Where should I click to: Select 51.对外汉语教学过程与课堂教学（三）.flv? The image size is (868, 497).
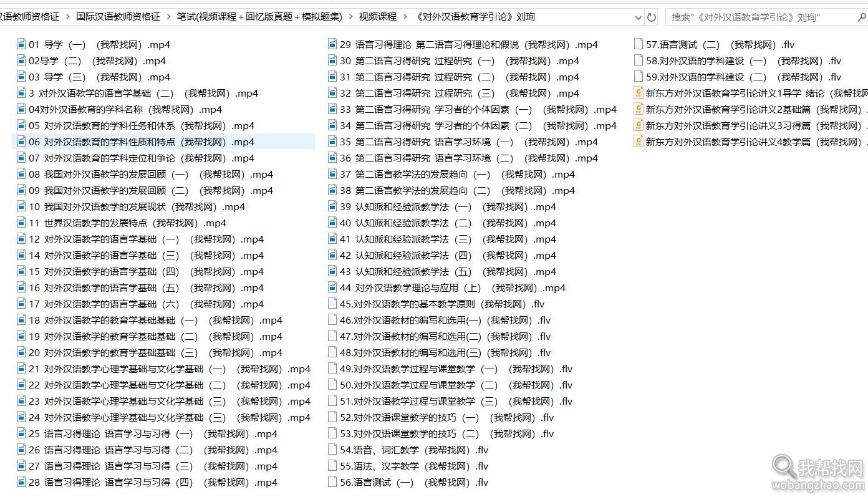point(456,401)
